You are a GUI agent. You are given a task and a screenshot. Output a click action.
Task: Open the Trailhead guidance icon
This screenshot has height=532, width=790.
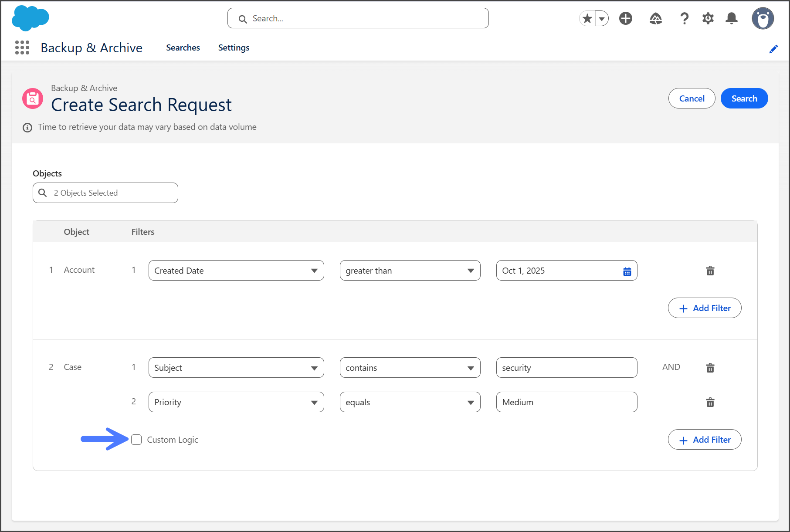tap(655, 18)
